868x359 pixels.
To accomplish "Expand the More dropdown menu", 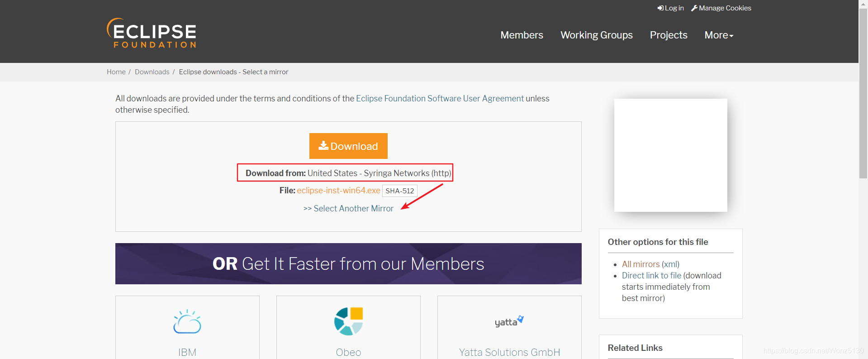I will pyautogui.click(x=719, y=35).
